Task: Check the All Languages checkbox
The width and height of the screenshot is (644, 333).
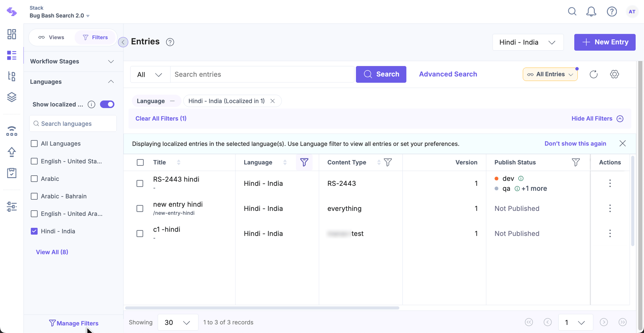Action: 34,144
